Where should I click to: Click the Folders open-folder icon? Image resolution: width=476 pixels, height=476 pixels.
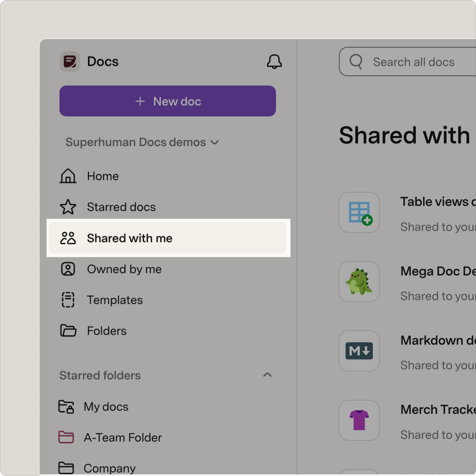[x=68, y=331]
